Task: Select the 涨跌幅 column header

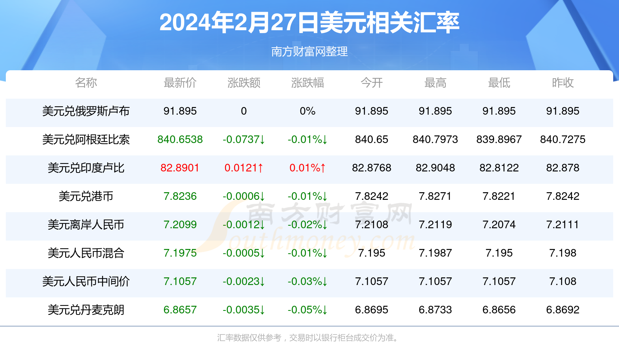Action: [307, 83]
